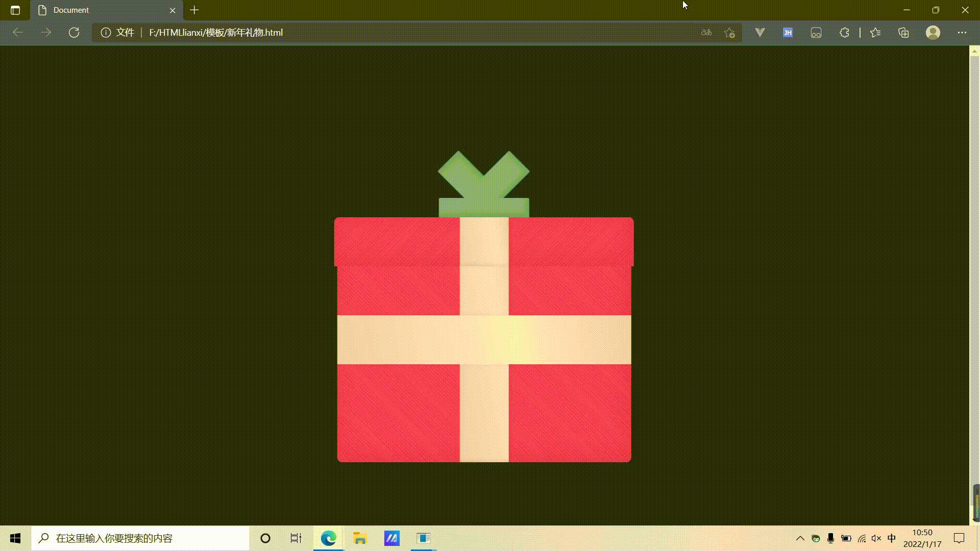Open the Extensions puzzle-piece icon
This screenshot has height=551, width=980.
(845, 32)
